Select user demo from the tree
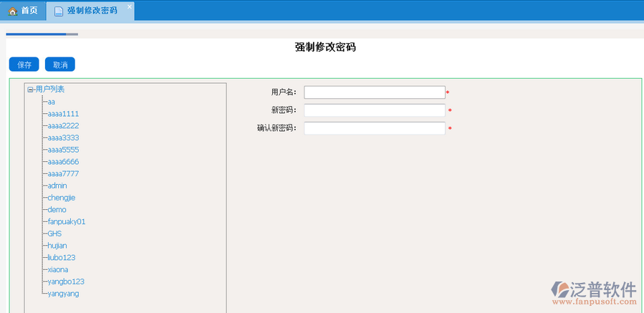644x313 pixels. click(57, 210)
